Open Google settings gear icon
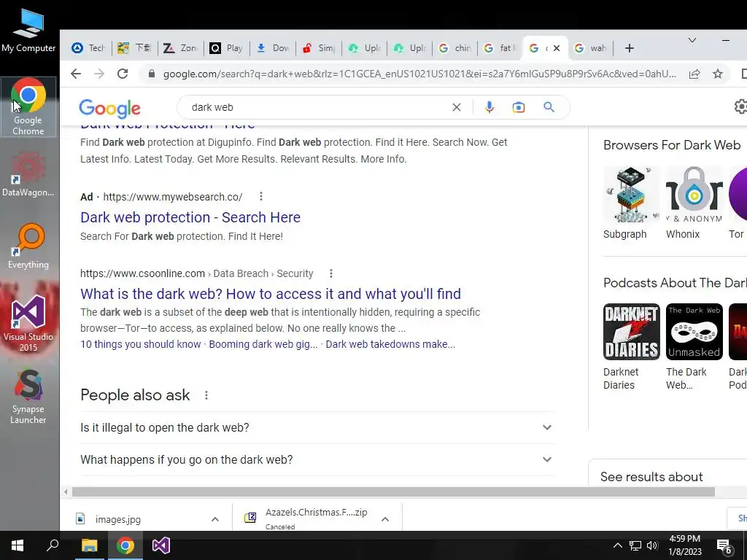This screenshot has height=560, width=747. [741, 106]
